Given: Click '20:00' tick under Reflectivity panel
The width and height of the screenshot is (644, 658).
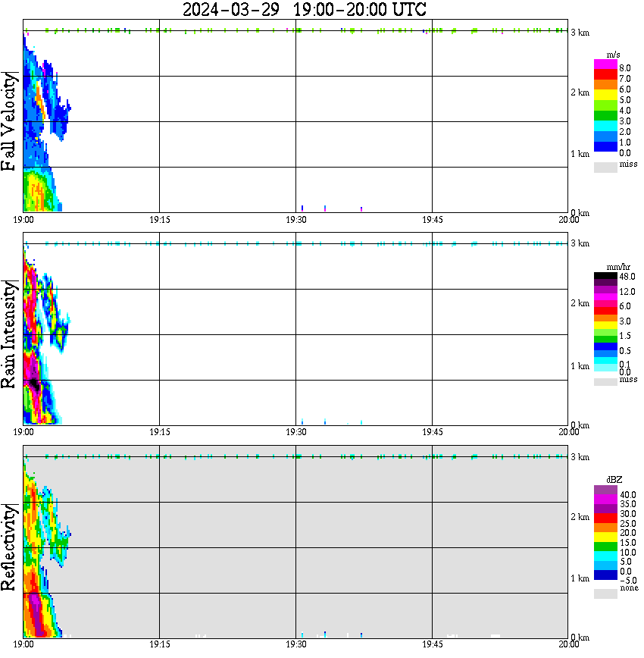Looking at the screenshot, I should point(568,644).
